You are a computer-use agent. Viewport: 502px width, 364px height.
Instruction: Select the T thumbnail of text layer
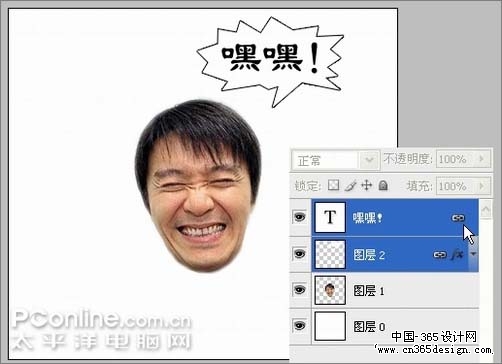click(330, 217)
